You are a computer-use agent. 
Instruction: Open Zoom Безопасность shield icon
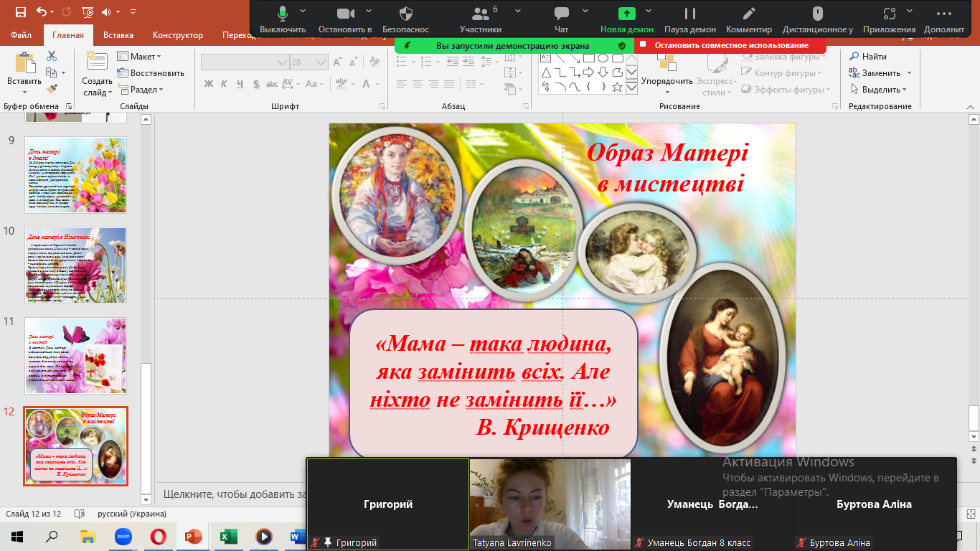point(405,13)
